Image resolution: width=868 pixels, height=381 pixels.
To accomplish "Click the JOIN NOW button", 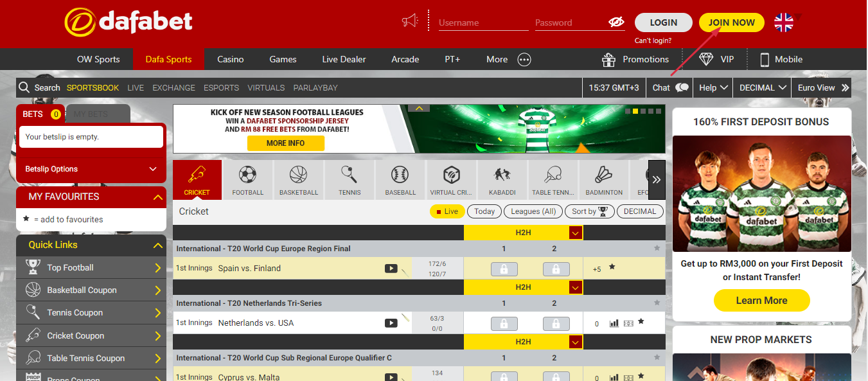I will tap(731, 22).
